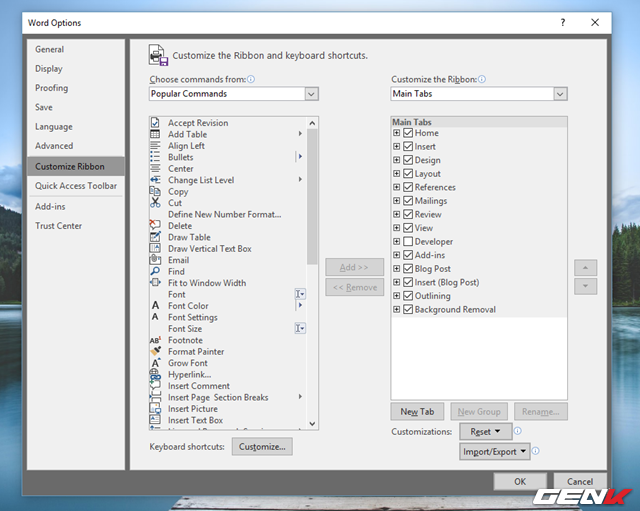The height and width of the screenshot is (511, 640).
Task: Toggle the Mailings checkbox
Action: click(408, 200)
